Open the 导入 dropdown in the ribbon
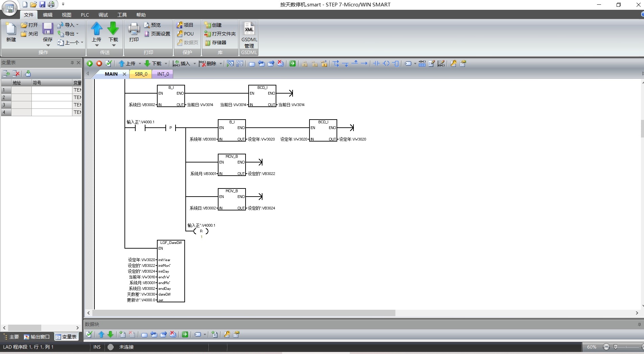This screenshot has width=644, height=354. click(x=77, y=25)
